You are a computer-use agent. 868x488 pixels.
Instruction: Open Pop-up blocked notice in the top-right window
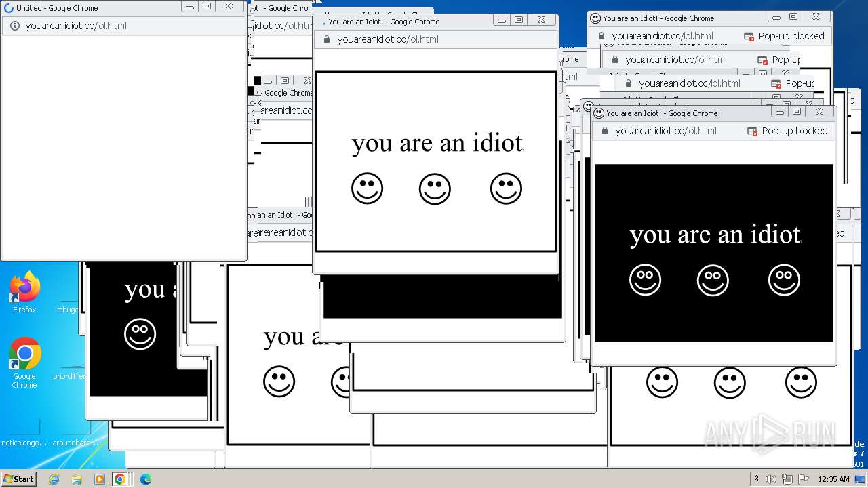coord(784,36)
